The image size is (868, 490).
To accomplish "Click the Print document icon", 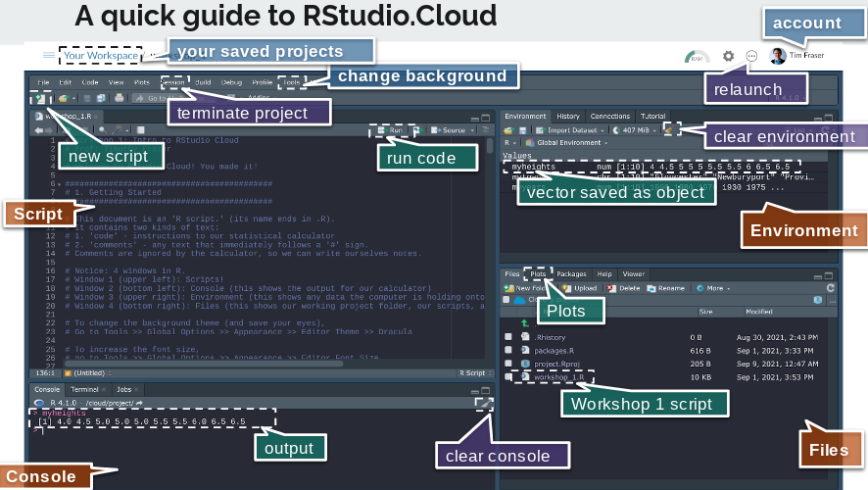I will pos(119,98).
